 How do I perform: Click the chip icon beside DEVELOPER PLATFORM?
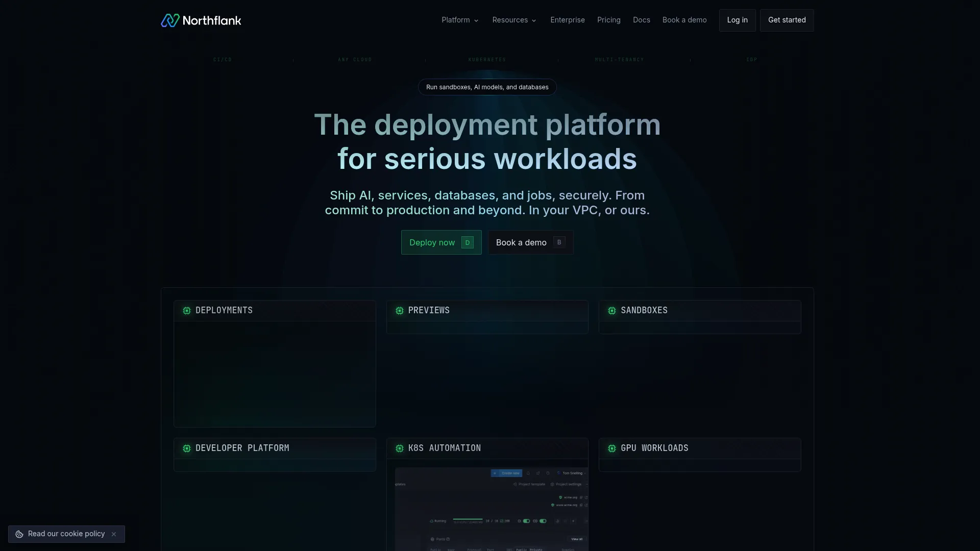point(187,448)
